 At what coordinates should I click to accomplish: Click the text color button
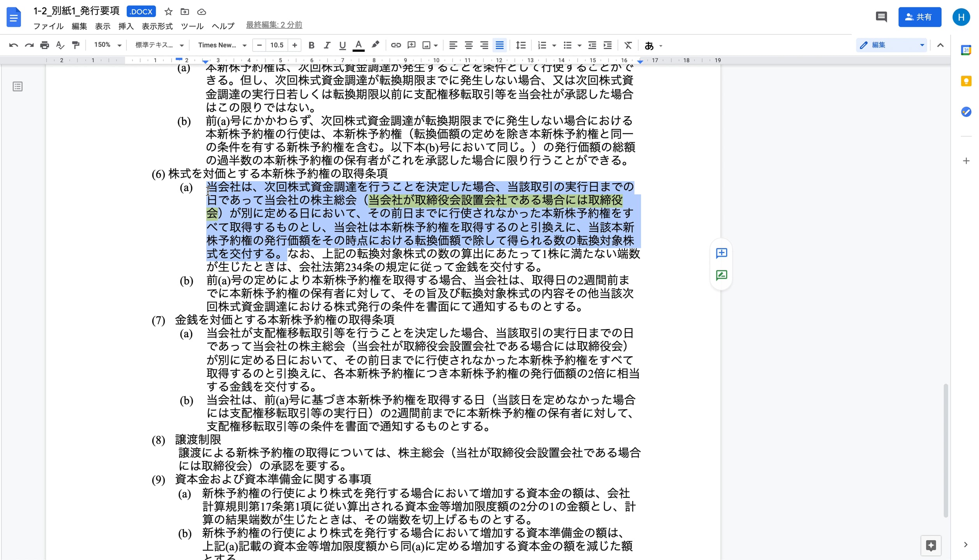[x=358, y=45]
